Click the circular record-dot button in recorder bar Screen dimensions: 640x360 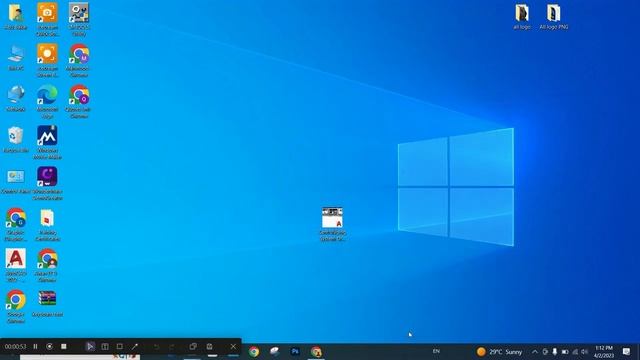click(x=49, y=347)
